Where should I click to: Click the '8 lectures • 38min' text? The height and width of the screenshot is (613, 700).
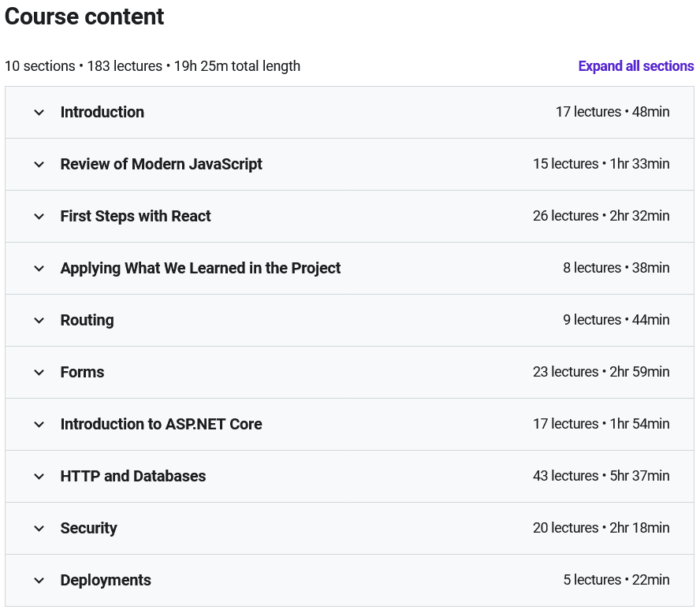[616, 268]
